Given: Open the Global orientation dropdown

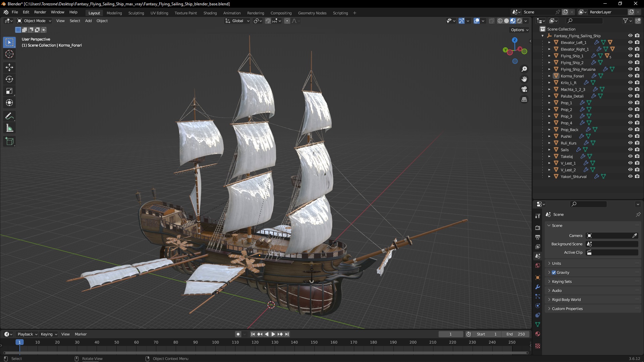Looking at the screenshot, I should click(x=237, y=21).
